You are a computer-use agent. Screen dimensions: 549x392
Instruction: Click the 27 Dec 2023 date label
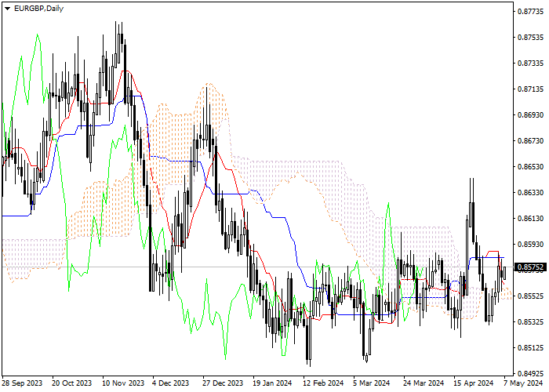click(x=223, y=383)
